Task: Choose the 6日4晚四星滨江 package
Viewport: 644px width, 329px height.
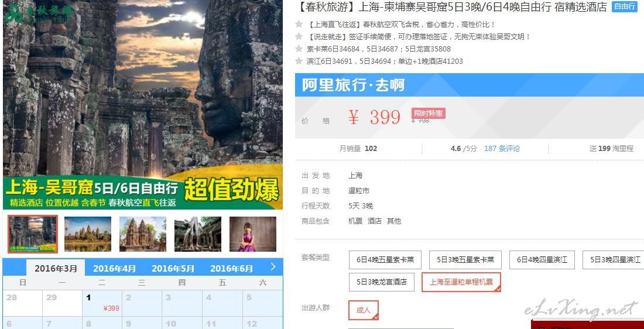Action: click(x=542, y=260)
